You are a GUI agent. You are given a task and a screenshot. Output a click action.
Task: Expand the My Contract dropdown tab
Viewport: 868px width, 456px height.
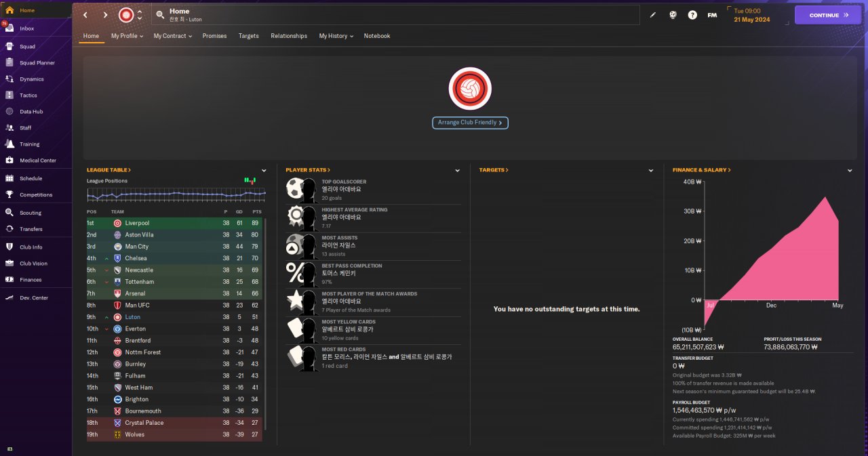[x=172, y=36]
